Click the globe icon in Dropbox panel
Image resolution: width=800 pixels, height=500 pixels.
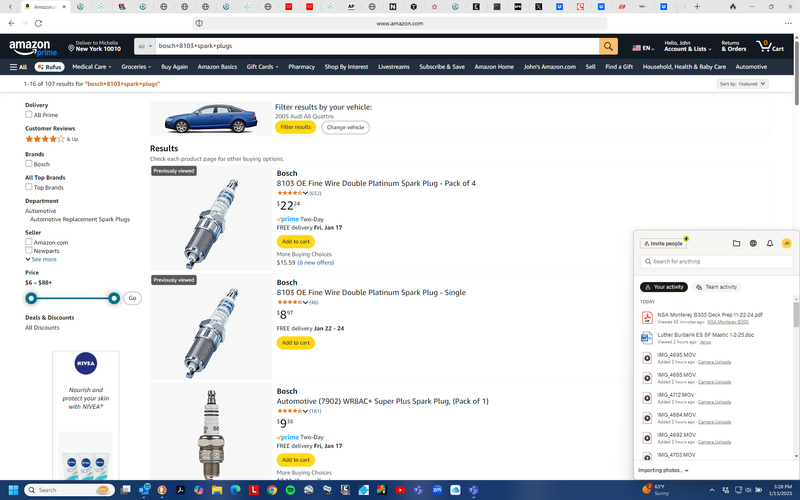coord(753,243)
